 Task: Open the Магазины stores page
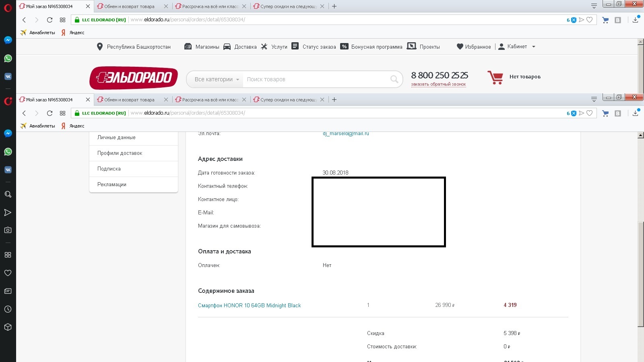point(202,47)
